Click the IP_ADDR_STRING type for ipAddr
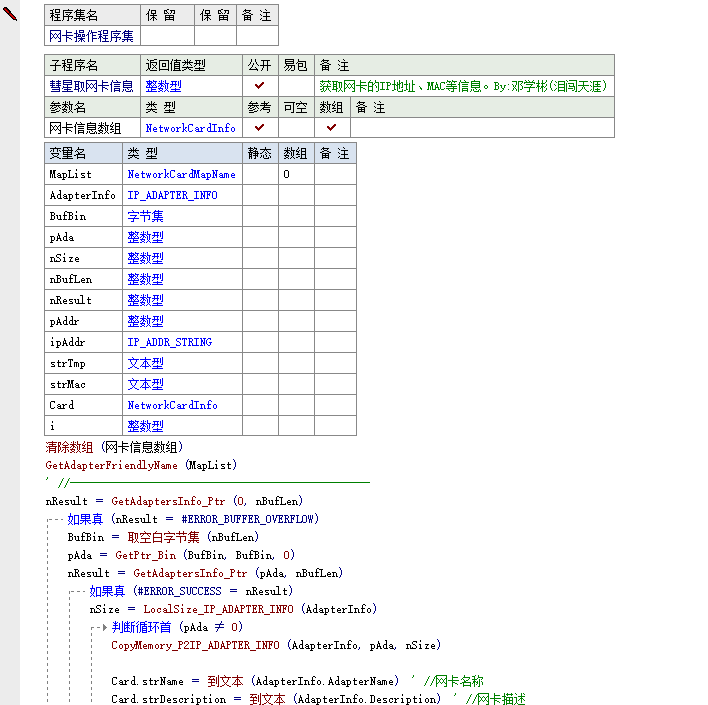This screenshot has height=705, width=708. pos(169,342)
